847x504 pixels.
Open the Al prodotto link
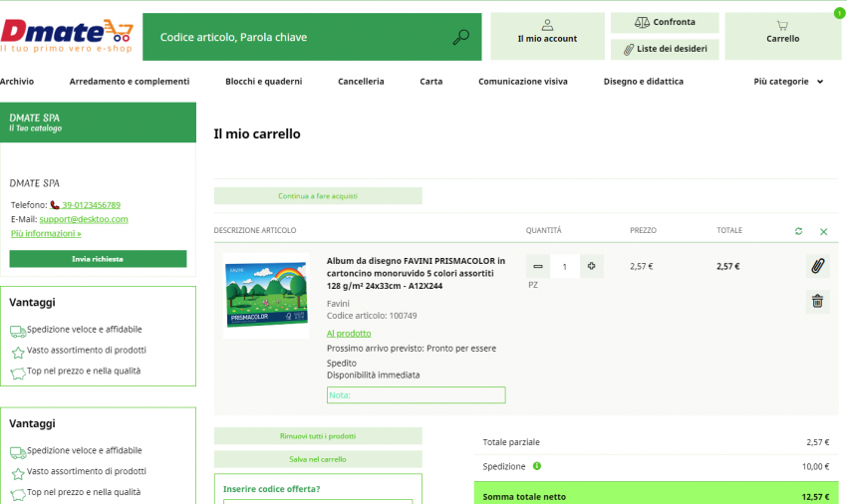point(349,334)
